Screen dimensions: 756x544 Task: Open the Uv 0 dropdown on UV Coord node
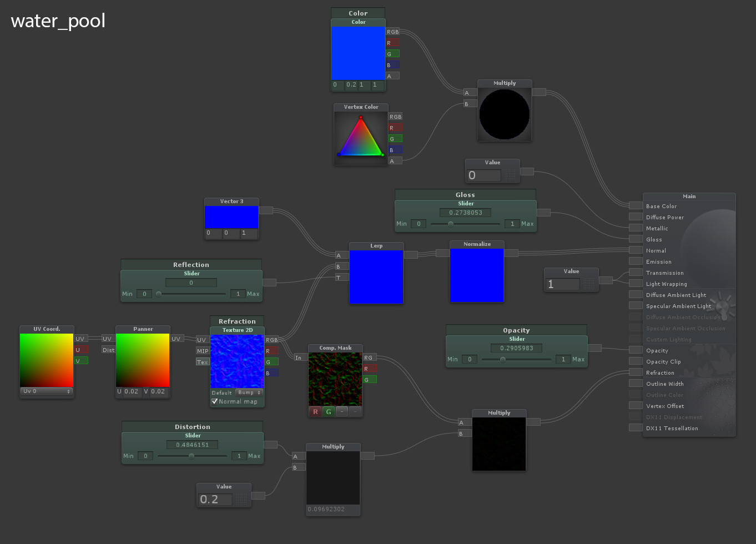[x=47, y=392]
